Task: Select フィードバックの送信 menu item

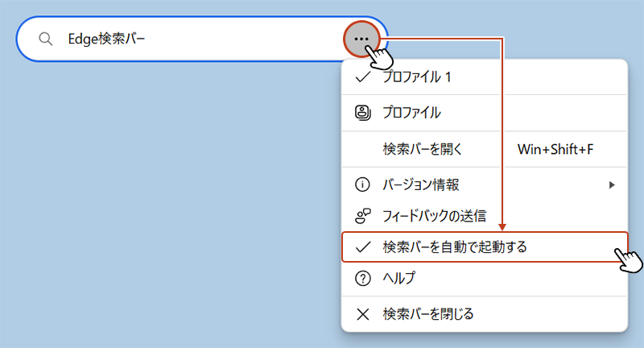Action: (485, 216)
